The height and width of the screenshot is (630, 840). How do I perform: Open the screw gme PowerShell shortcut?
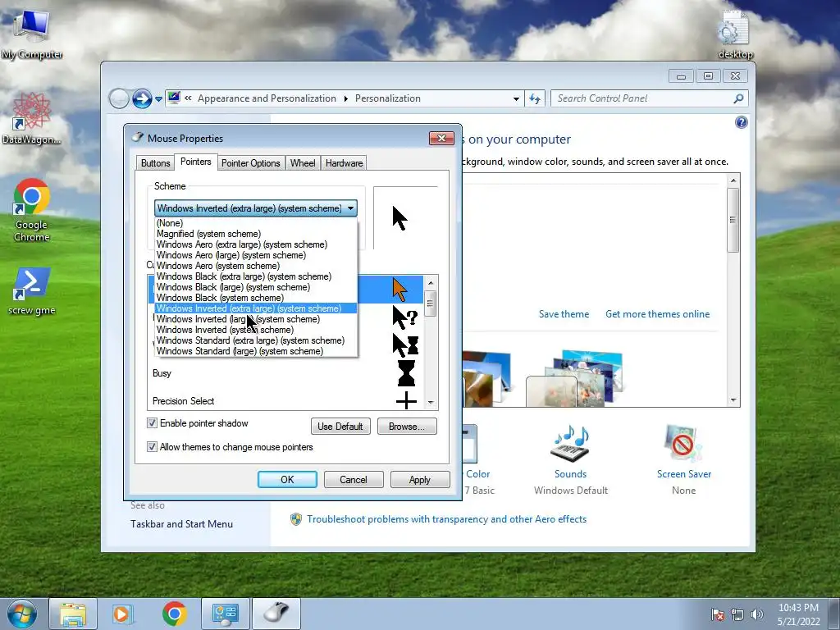point(31,291)
